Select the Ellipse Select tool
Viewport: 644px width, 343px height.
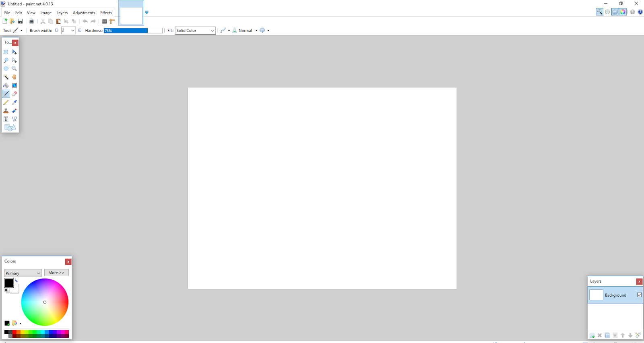pyautogui.click(x=6, y=69)
